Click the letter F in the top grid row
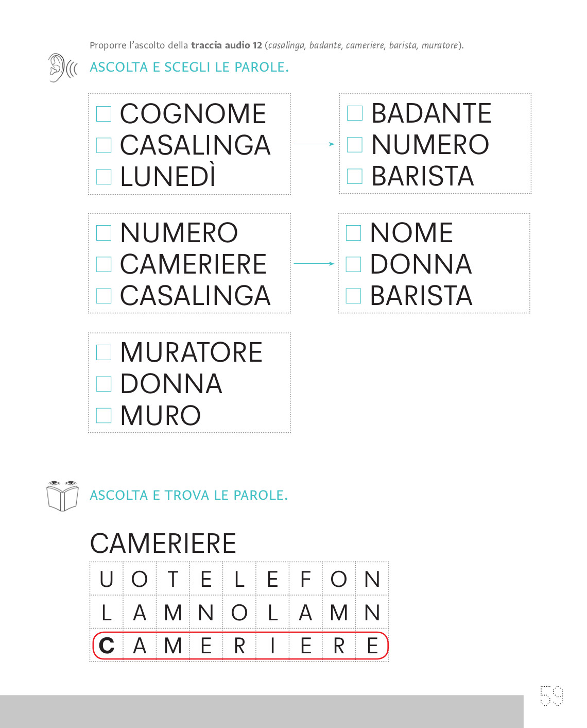 (x=306, y=580)
